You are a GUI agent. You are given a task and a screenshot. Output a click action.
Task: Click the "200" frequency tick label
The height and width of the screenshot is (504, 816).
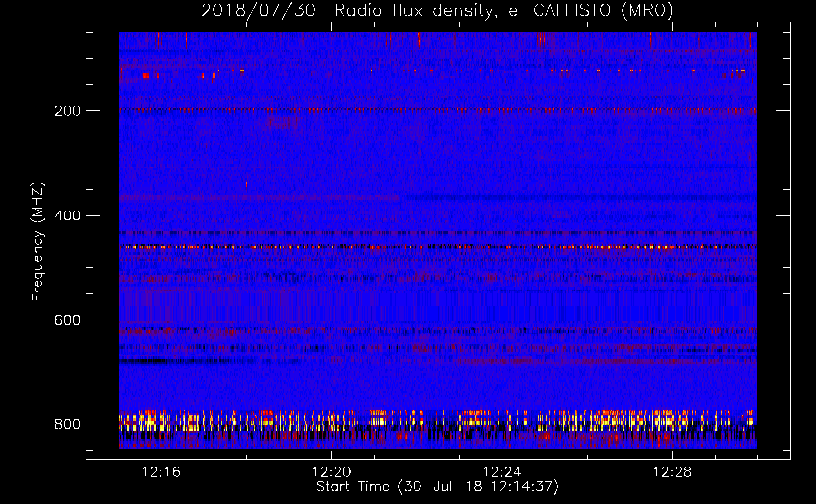coord(67,111)
